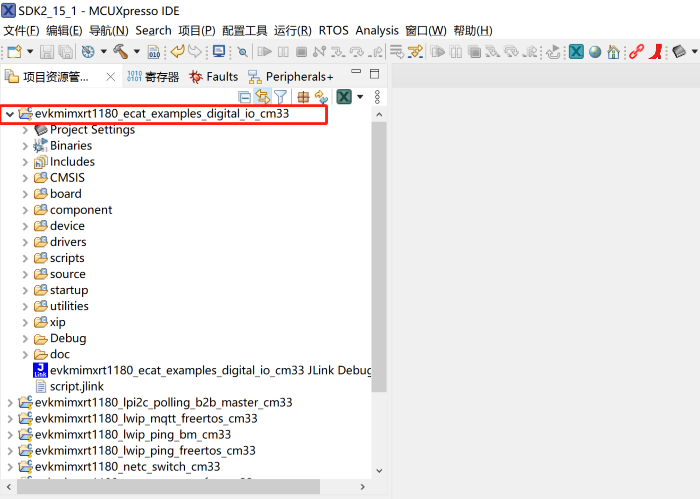Select script.jlink file in the tree
The width and height of the screenshot is (700, 499).
point(76,386)
